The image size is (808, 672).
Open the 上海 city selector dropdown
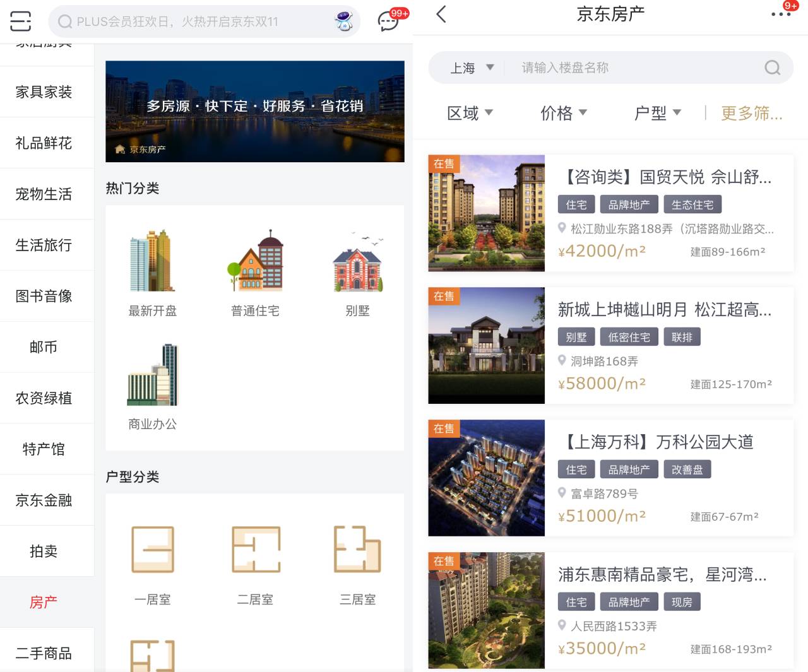pyautogui.click(x=470, y=68)
